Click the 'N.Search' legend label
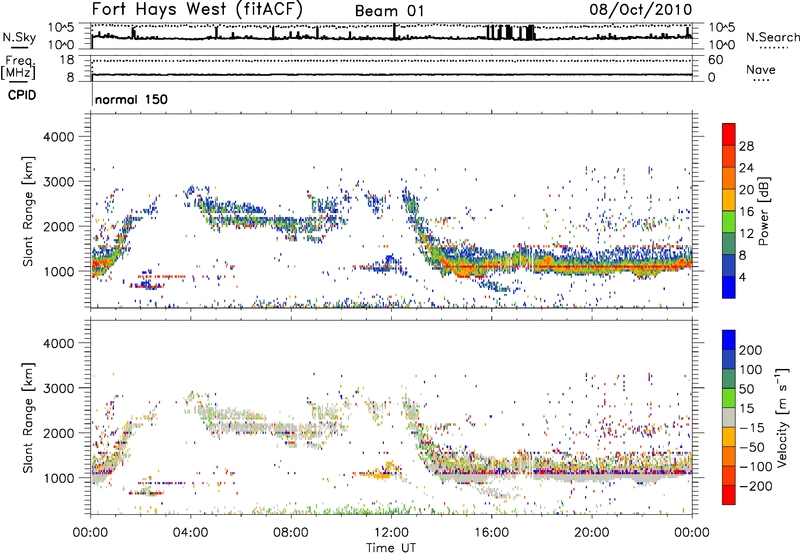 tap(772, 37)
